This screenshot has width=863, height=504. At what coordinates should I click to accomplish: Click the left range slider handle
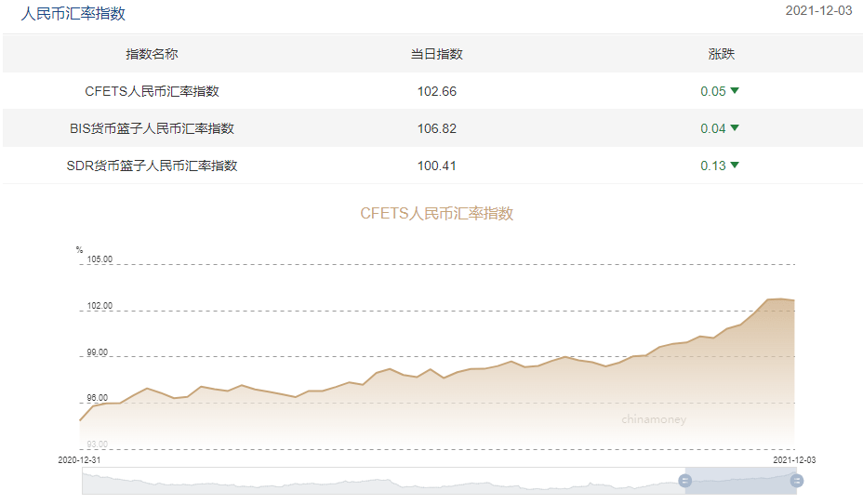coord(684,481)
